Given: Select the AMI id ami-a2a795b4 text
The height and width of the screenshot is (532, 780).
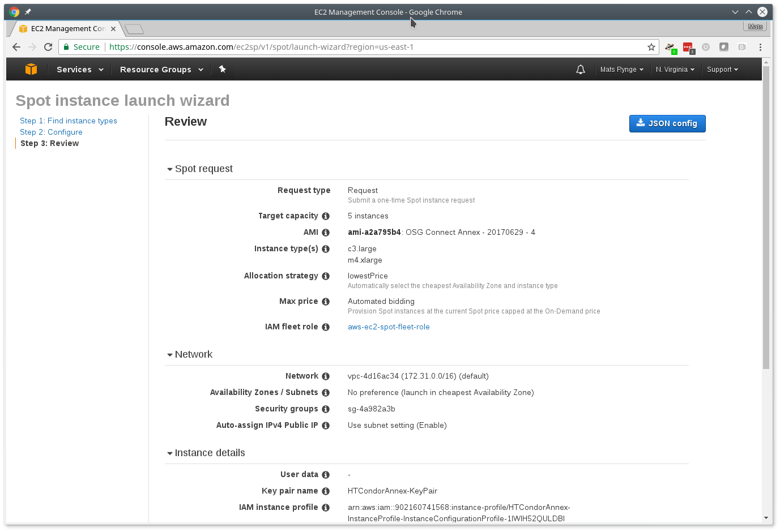Looking at the screenshot, I should [x=374, y=233].
